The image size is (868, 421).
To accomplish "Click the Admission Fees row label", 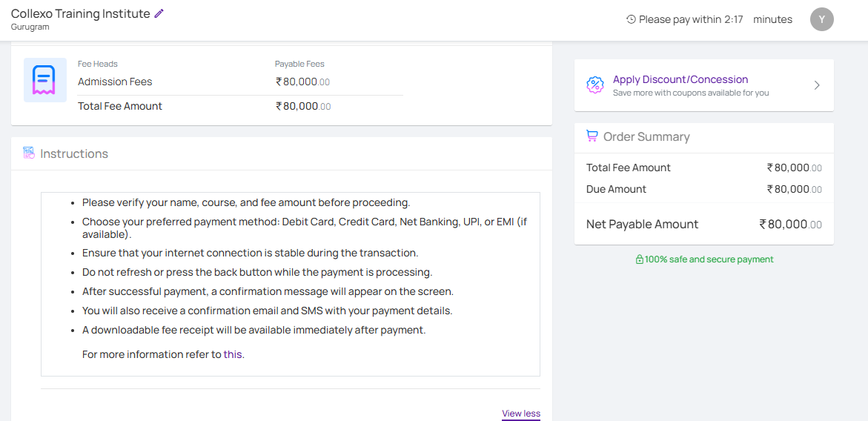I will coord(115,82).
